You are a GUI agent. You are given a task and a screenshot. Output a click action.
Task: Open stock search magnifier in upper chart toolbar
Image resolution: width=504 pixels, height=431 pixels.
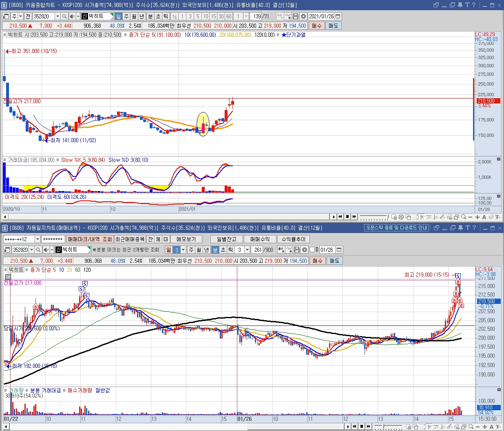click(x=64, y=16)
